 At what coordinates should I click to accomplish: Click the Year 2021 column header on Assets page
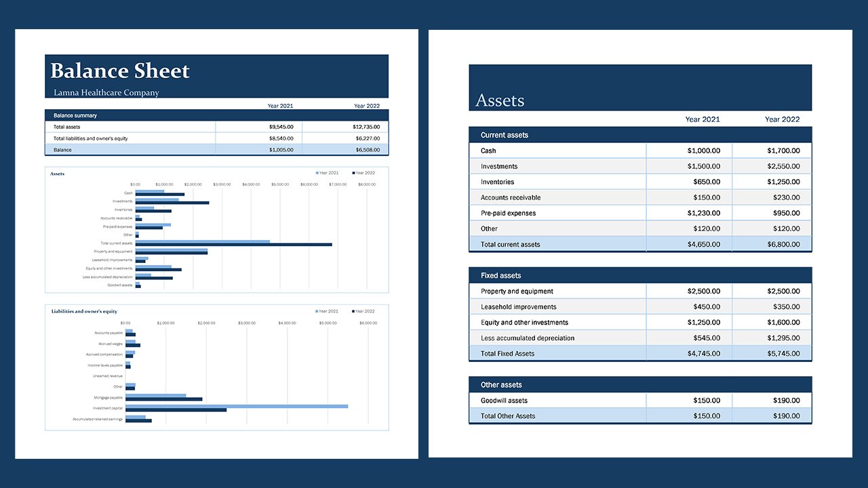703,119
